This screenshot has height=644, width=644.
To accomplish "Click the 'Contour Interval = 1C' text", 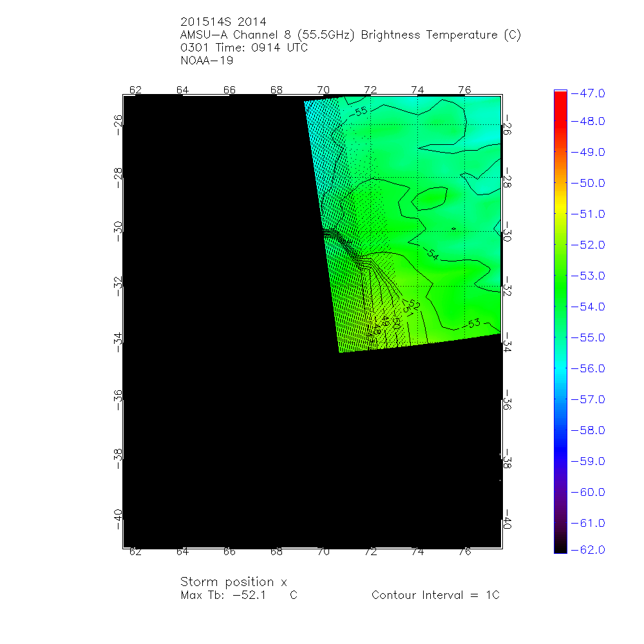I will (x=435, y=595).
